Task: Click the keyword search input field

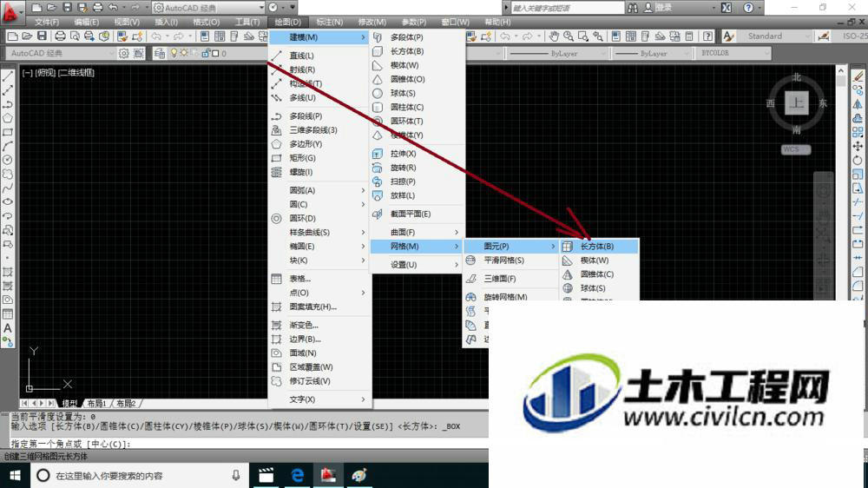Action: click(x=567, y=8)
